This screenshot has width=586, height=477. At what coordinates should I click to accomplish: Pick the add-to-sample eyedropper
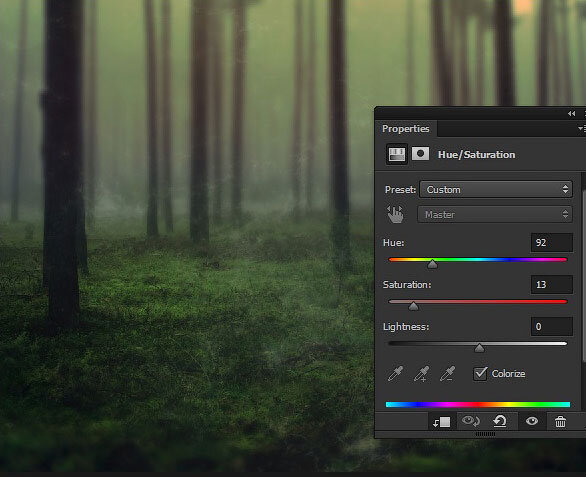421,373
